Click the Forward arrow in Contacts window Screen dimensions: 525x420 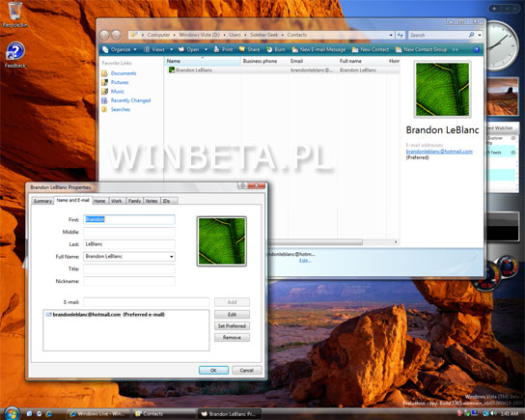[116, 35]
